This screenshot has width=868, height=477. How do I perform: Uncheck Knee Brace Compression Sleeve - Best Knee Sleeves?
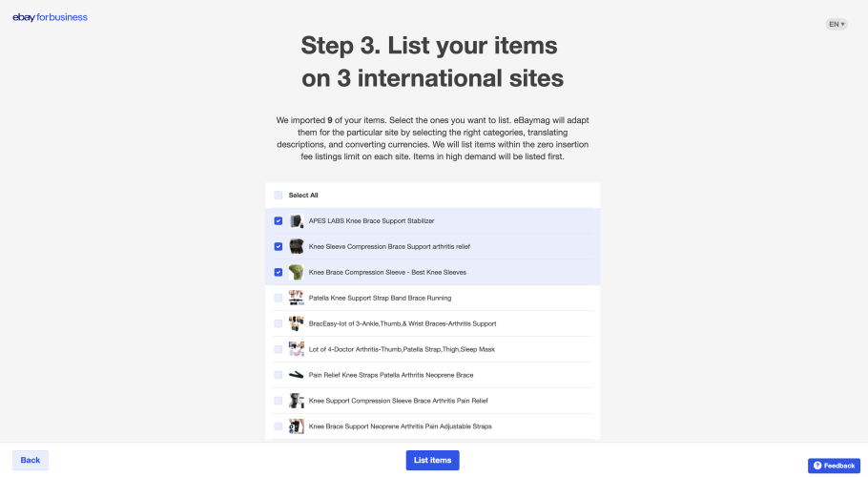coord(279,272)
